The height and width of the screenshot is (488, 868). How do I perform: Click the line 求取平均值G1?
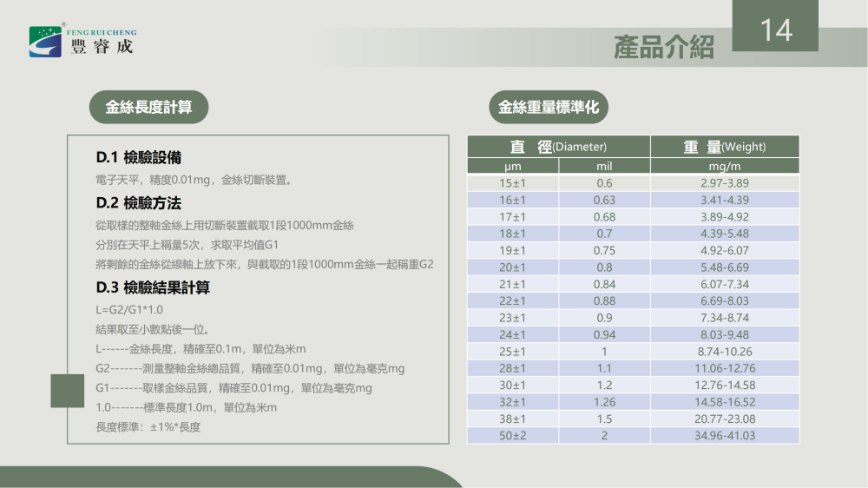point(187,245)
